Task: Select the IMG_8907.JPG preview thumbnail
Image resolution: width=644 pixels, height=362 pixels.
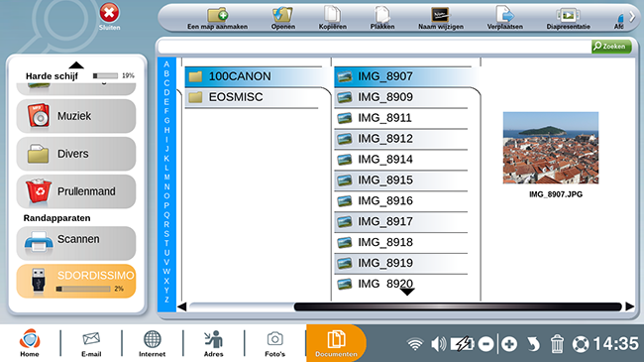Action: coord(551,148)
